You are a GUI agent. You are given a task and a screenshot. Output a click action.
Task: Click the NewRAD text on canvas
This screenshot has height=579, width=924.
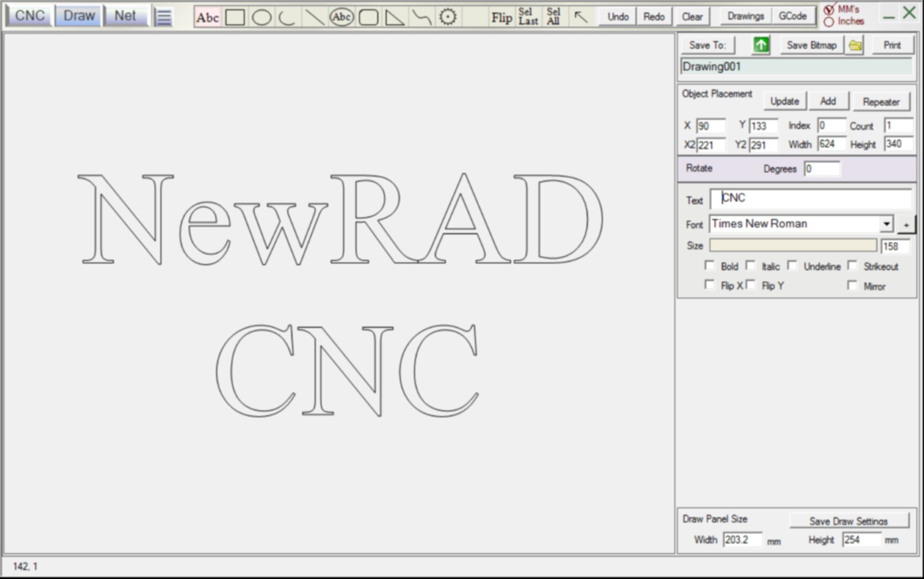tap(341, 219)
